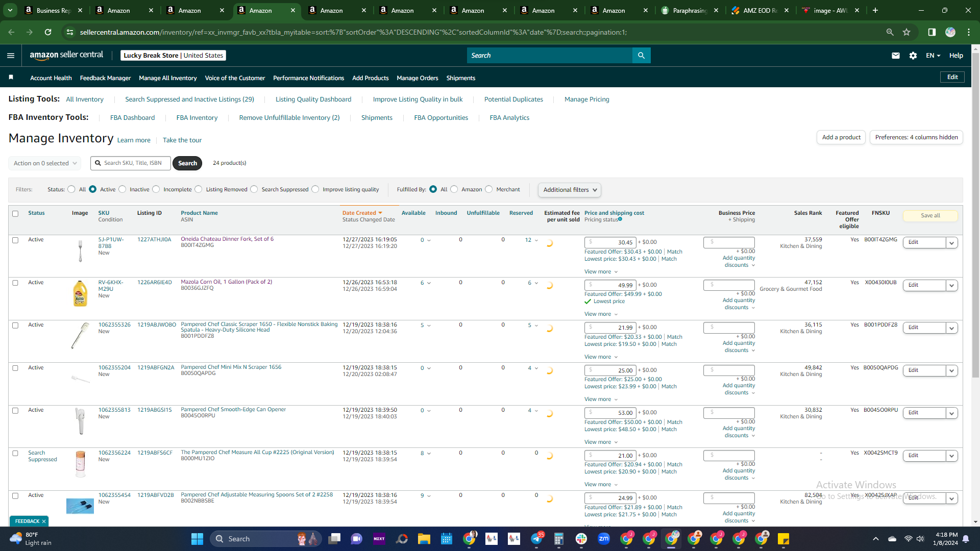Go back using the browser back arrow
The height and width of the screenshot is (551, 980).
[x=11, y=32]
